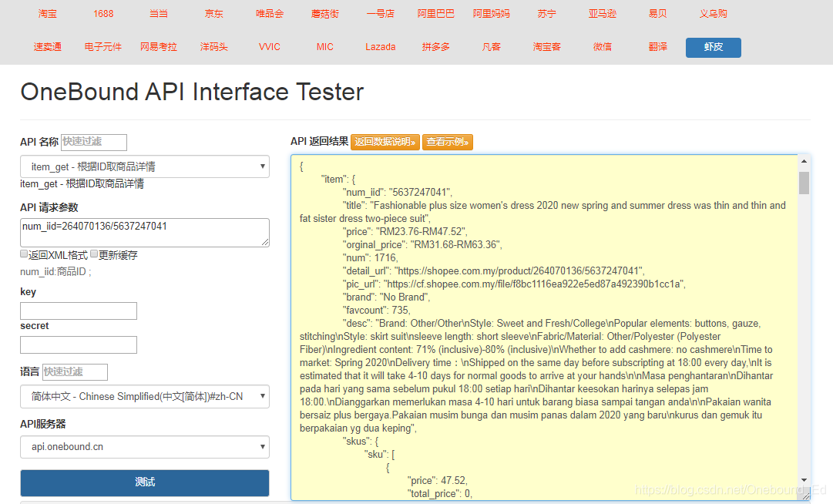Enable the 更新缓存 checkbox

tap(94, 254)
